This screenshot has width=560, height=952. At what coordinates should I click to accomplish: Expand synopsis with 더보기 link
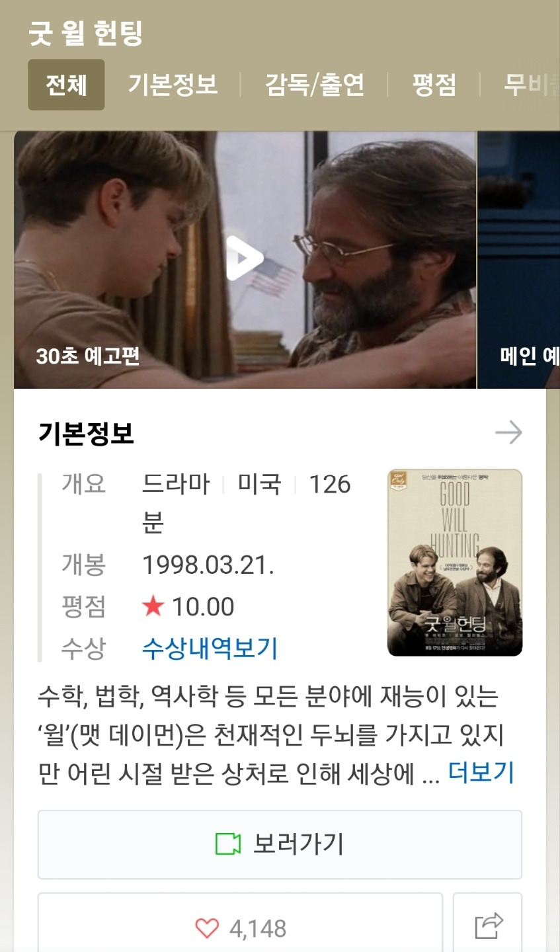(481, 772)
